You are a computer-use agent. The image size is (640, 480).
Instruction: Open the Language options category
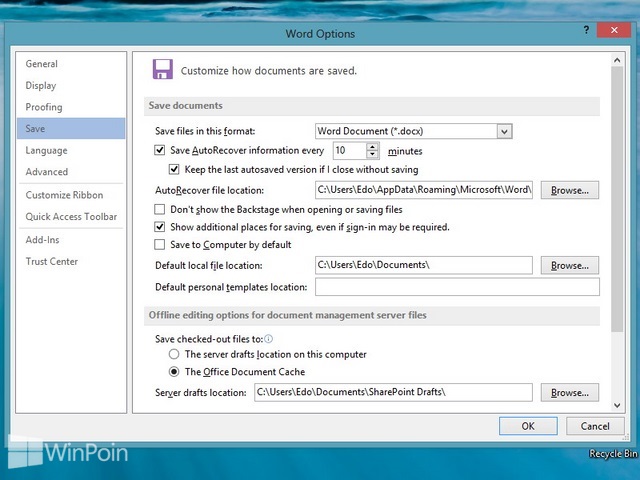[x=71, y=150]
